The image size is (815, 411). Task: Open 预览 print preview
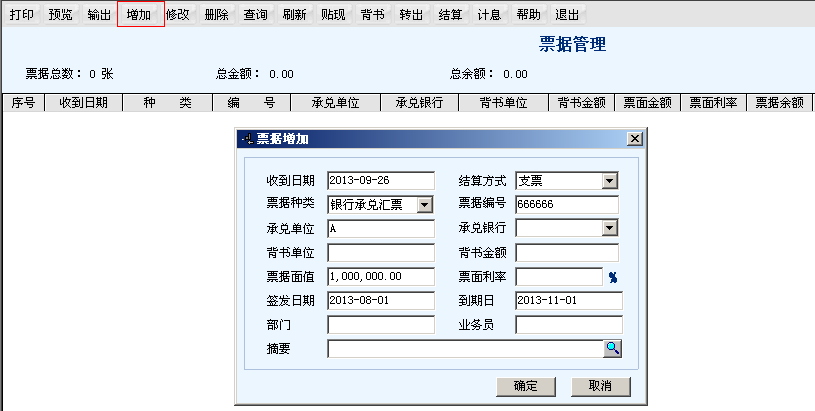pos(60,15)
